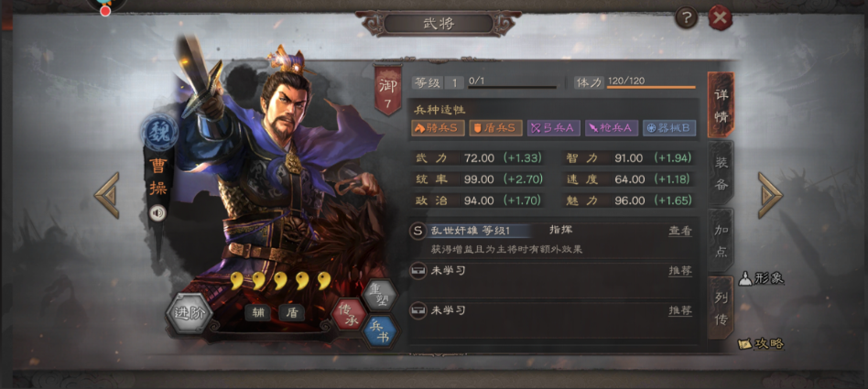Go to previous general with left arrow

[107, 195]
